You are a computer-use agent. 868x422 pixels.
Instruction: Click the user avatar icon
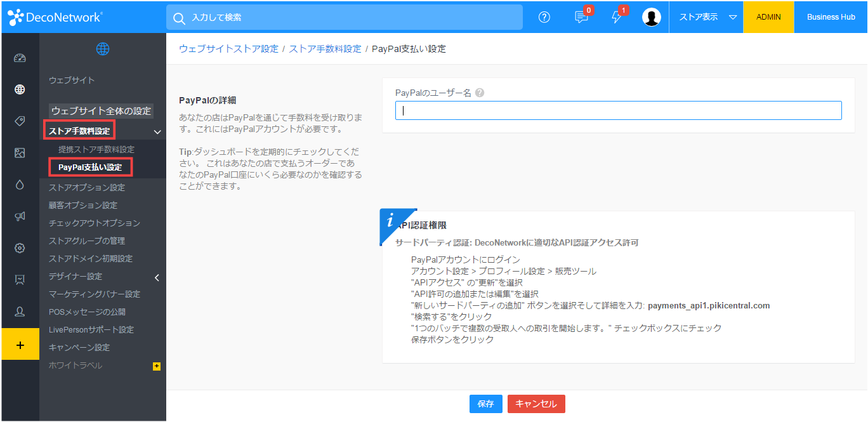(652, 17)
